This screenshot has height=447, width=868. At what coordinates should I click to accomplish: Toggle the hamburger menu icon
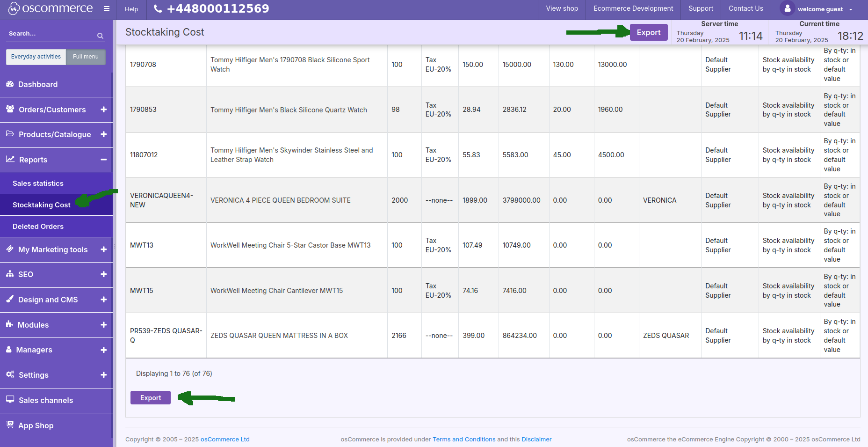(107, 9)
